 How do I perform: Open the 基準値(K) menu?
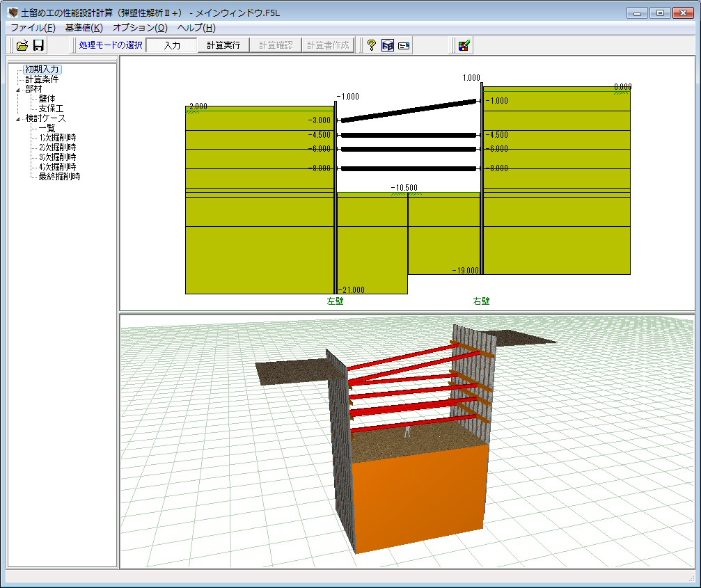pyautogui.click(x=84, y=28)
